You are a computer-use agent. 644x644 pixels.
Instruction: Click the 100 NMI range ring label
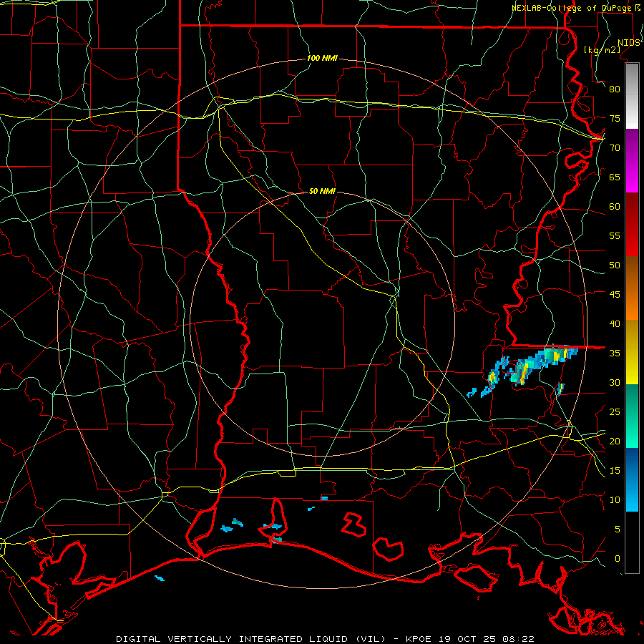pyautogui.click(x=322, y=59)
